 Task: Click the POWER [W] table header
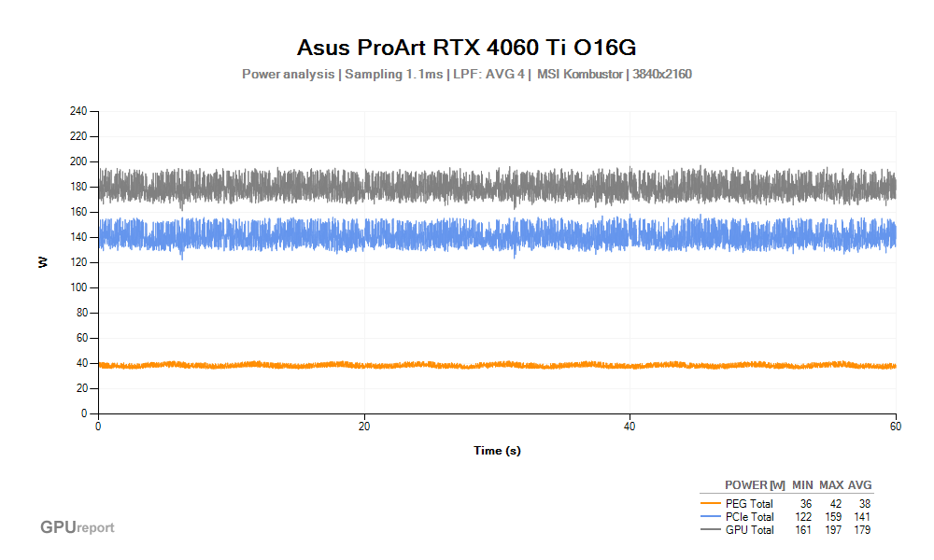click(x=755, y=485)
